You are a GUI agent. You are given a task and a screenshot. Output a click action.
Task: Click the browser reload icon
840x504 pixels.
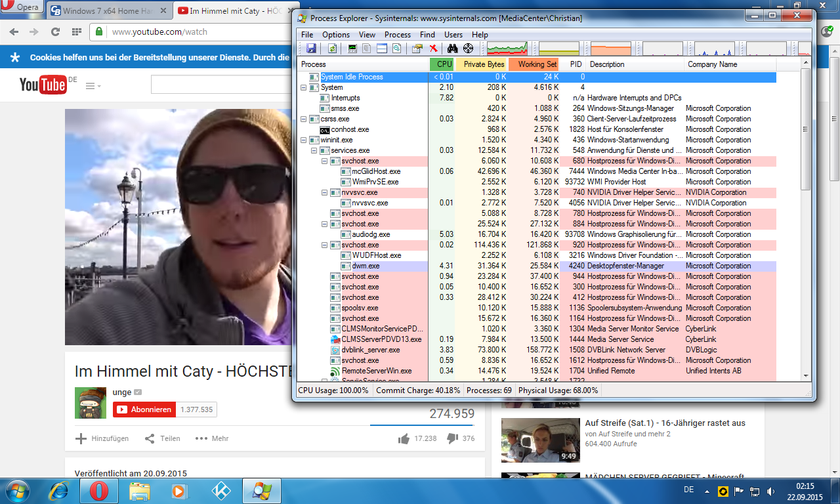click(55, 31)
